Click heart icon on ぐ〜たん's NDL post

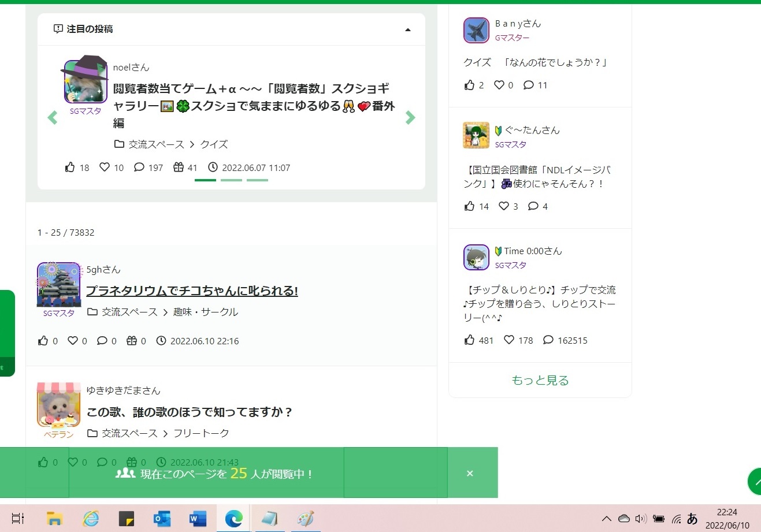pyautogui.click(x=504, y=206)
